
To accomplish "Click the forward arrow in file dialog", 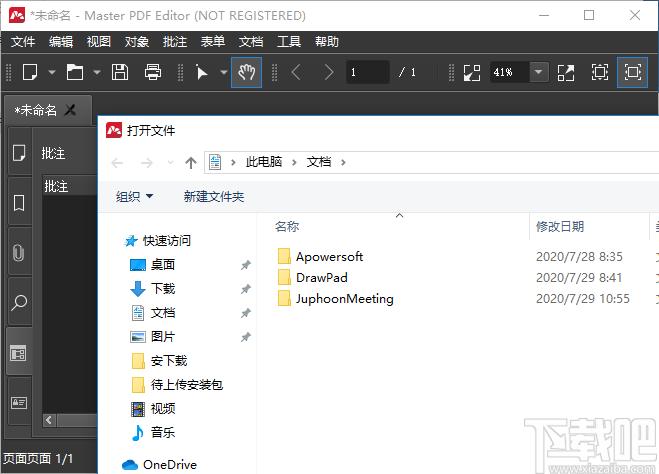I will (x=147, y=163).
